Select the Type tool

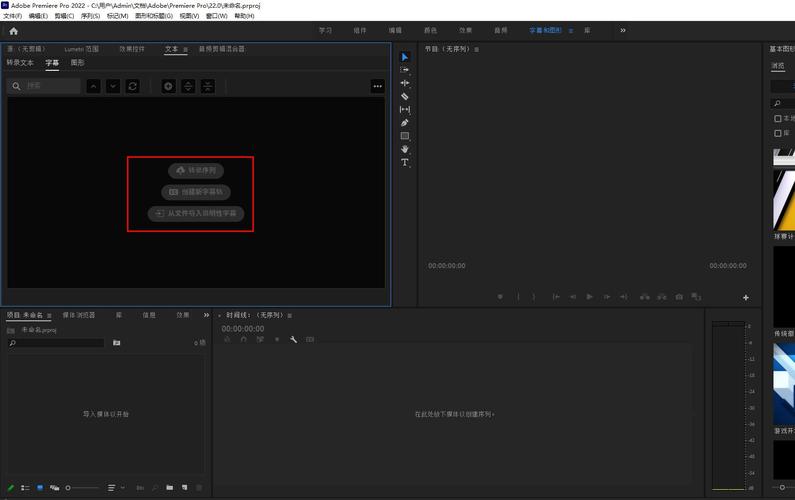pyautogui.click(x=405, y=162)
